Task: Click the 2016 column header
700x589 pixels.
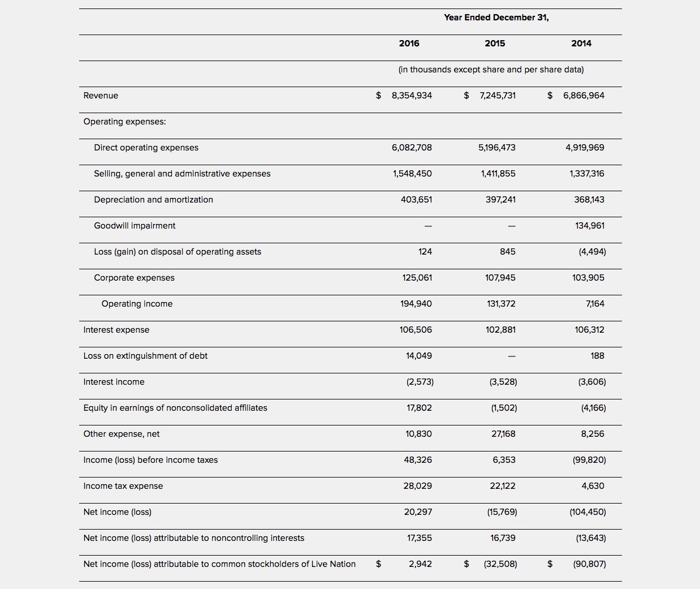Action: point(409,44)
